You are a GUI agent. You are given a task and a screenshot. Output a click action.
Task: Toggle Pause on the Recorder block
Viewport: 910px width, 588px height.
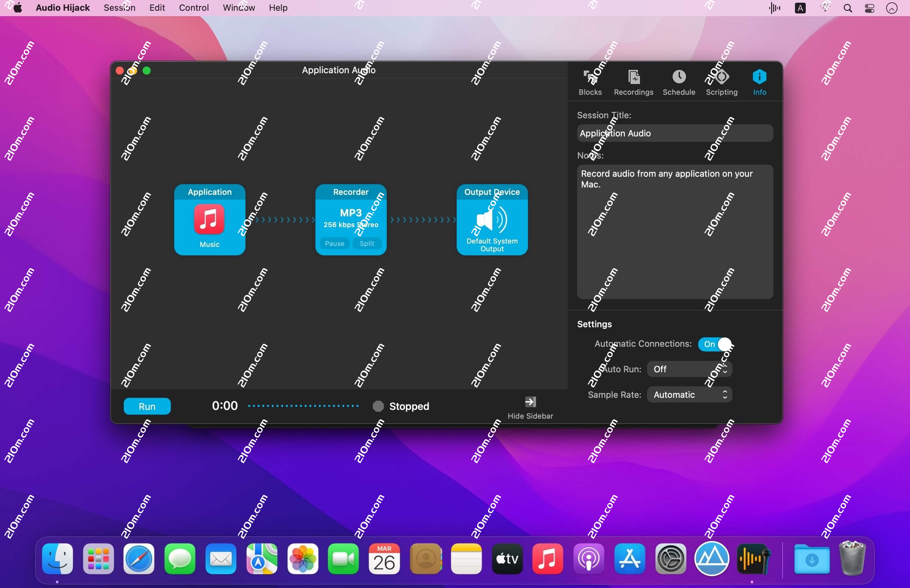334,243
